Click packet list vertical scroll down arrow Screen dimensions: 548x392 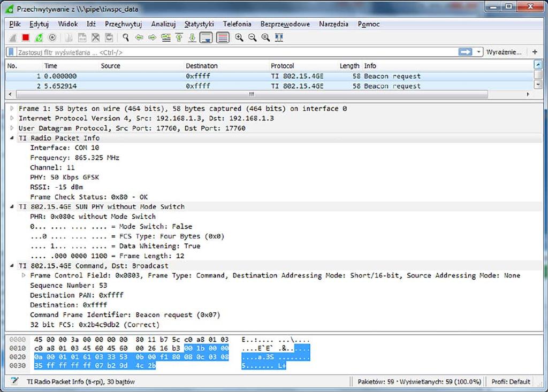[538, 84]
